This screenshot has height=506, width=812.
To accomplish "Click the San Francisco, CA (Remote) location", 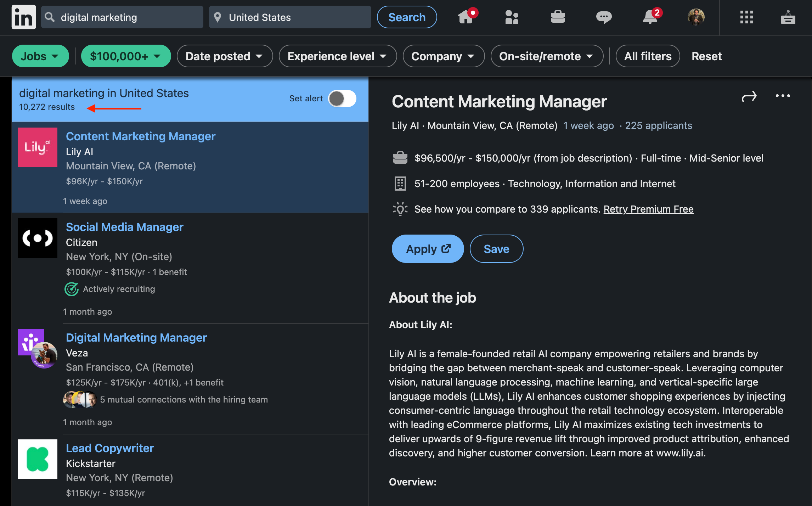I will [130, 367].
